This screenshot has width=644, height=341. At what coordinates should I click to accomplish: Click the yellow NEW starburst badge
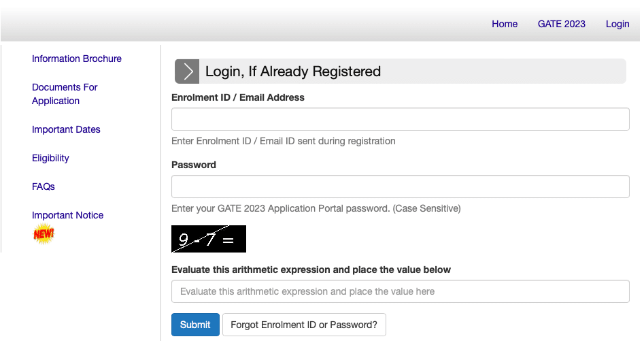coord(44,233)
